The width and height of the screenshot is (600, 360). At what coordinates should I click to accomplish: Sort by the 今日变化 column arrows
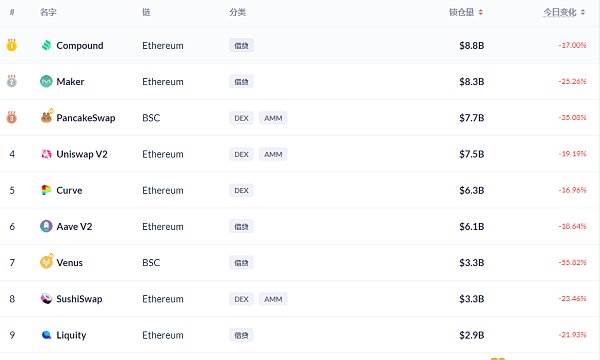click(583, 12)
